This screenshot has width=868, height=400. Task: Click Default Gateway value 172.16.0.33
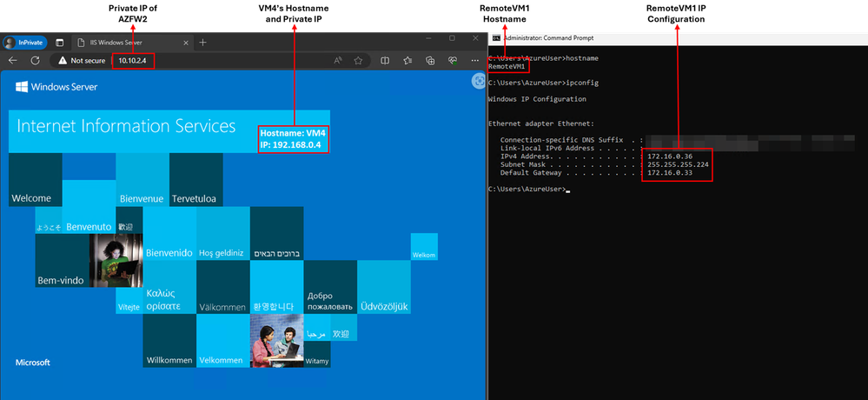(x=669, y=173)
